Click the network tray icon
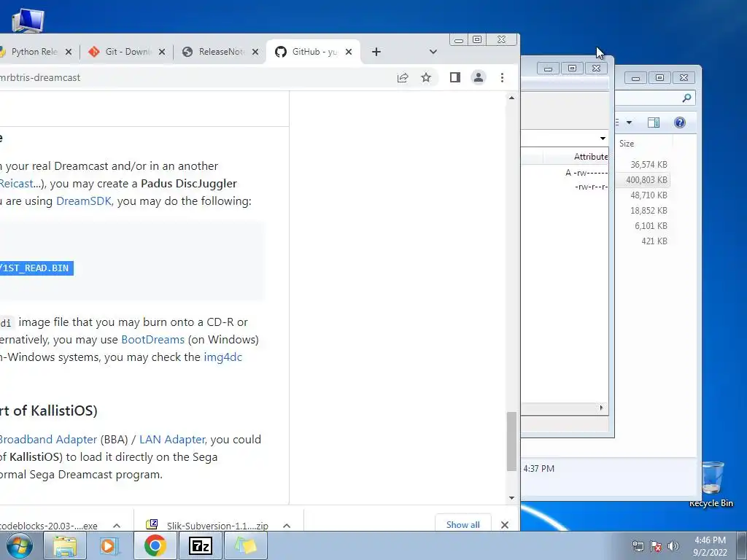 pyautogui.click(x=638, y=546)
